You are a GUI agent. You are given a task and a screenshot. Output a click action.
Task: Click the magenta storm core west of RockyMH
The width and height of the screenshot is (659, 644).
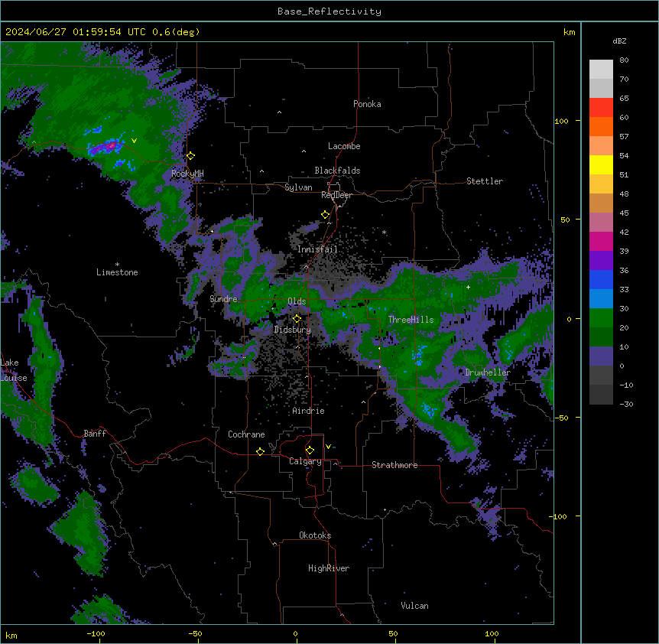click(x=109, y=146)
